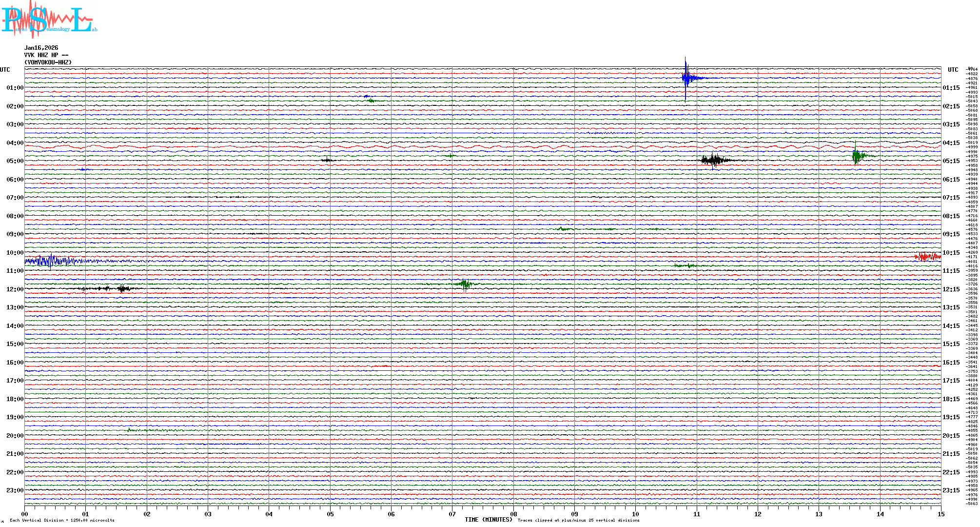Click the left UTC axis header

click(x=5, y=70)
